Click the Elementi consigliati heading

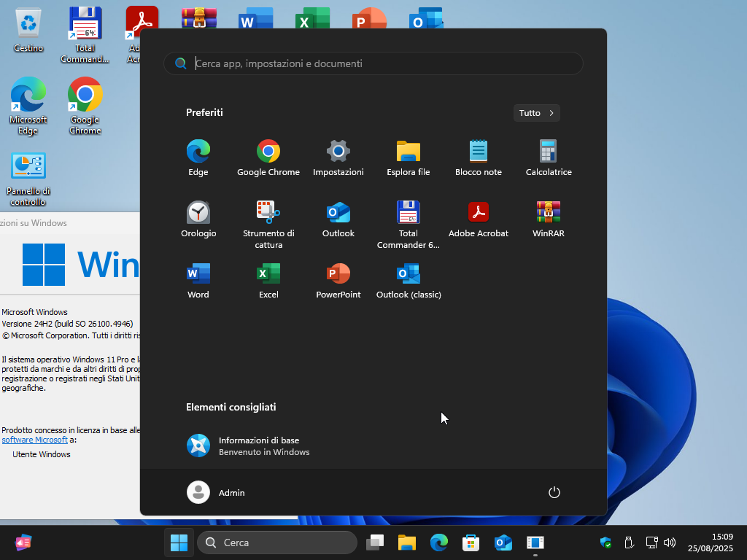[x=231, y=407]
